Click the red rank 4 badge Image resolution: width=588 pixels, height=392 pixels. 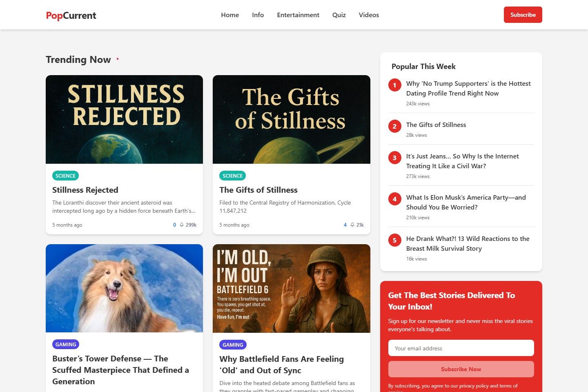click(394, 199)
